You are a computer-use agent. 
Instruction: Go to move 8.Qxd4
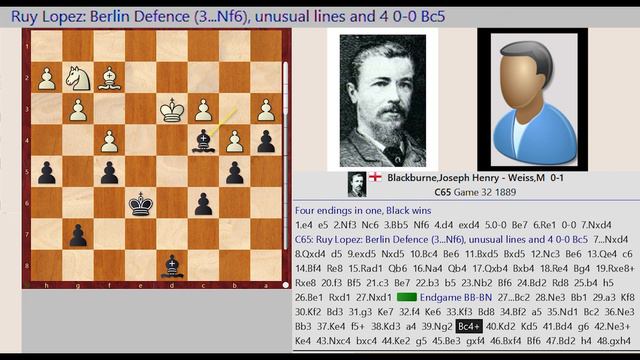310,254
